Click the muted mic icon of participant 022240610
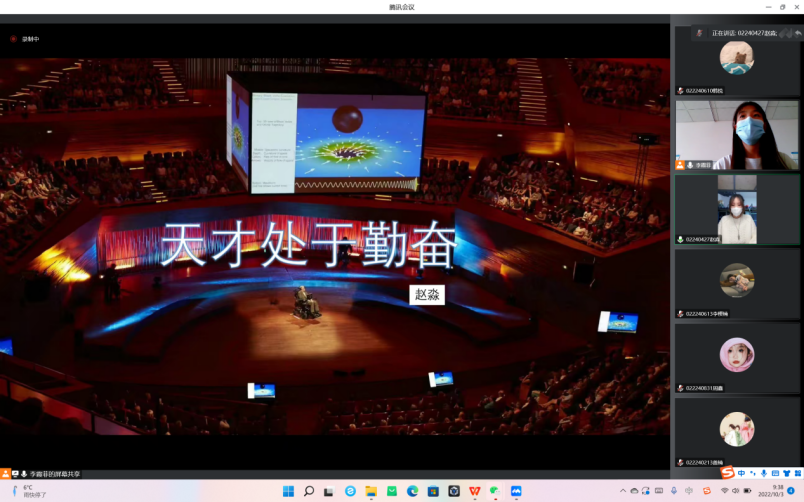804x502 pixels. 681,90
